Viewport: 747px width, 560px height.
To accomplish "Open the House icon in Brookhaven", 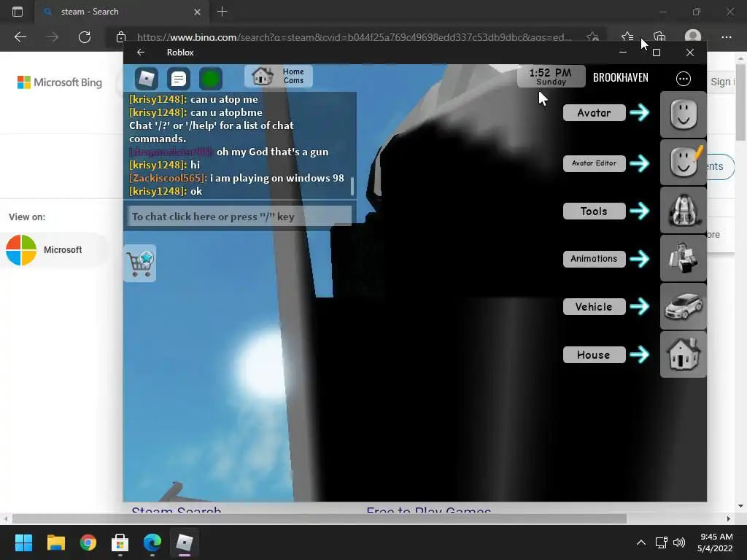I will 683,354.
